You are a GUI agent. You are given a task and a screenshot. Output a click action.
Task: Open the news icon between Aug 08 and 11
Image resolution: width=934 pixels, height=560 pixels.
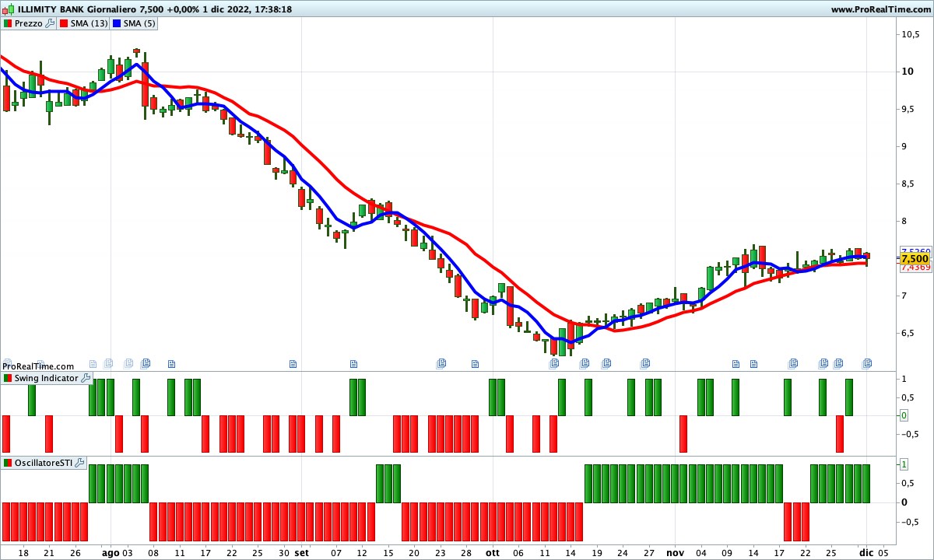tap(171, 363)
